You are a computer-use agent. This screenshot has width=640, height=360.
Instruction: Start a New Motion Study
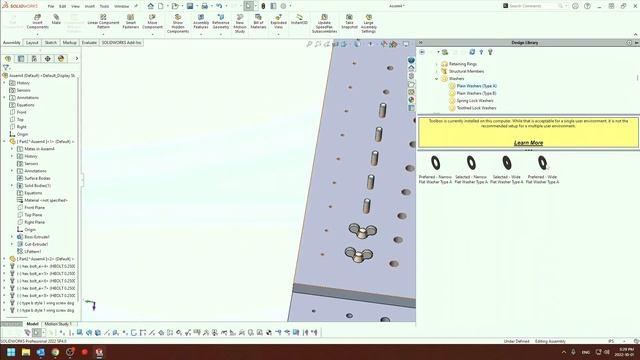point(240,23)
